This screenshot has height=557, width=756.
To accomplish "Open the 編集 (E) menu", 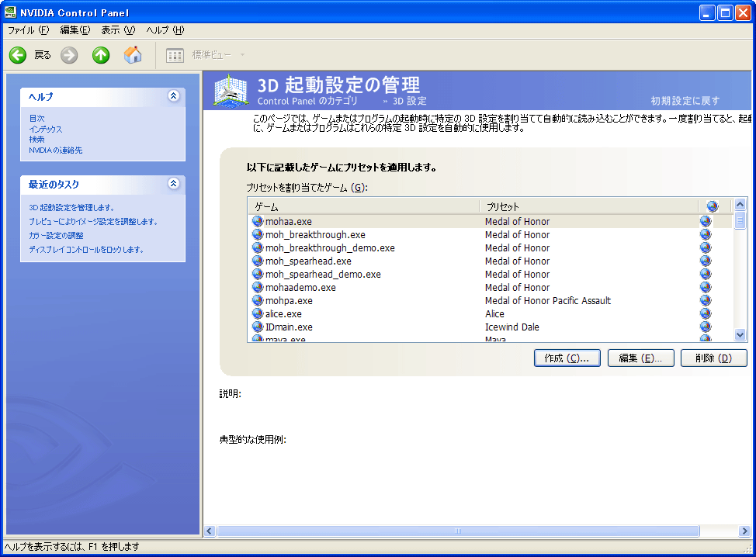I will click(x=75, y=30).
